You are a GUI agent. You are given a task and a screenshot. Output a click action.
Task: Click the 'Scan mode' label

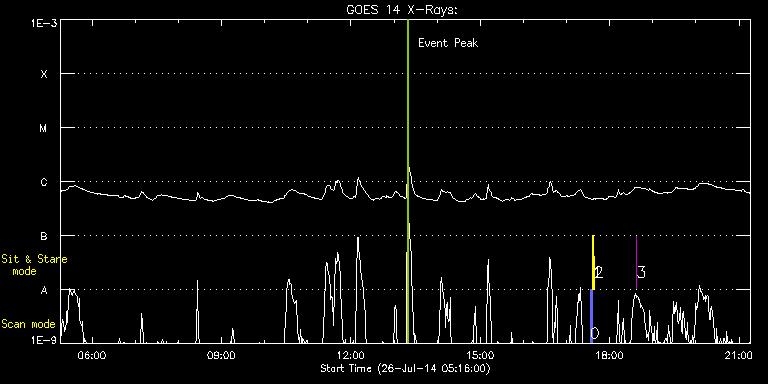(28, 324)
